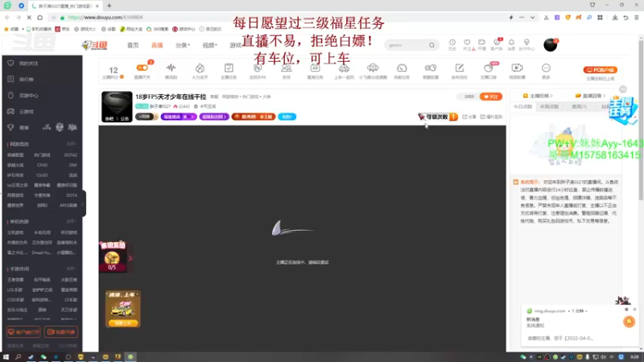Open the history clock icon in header
The image size is (644, 362).
[x=452, y=44]
